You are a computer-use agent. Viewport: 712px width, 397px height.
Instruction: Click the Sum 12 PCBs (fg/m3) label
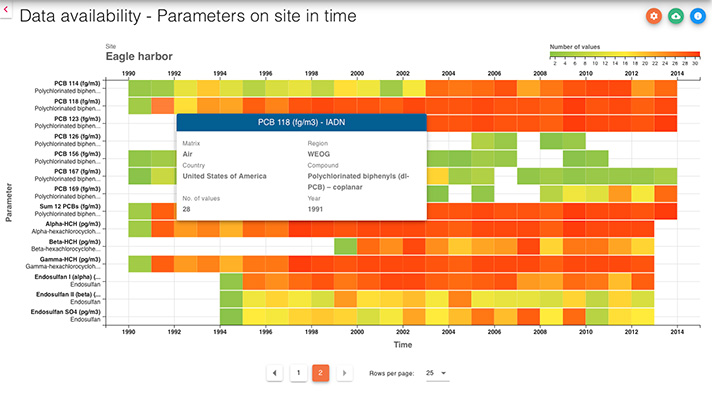[x=70, y=207]
